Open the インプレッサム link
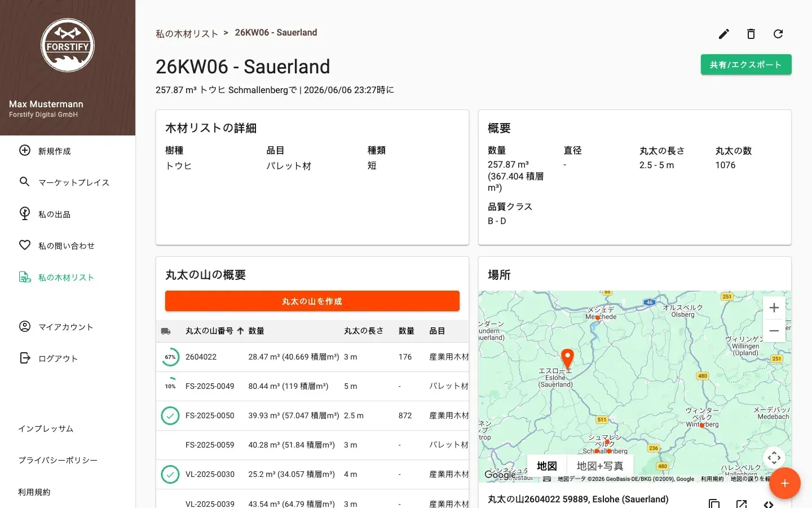The height and width of the screenshot is (508, 812). click(x=46, y=428)
